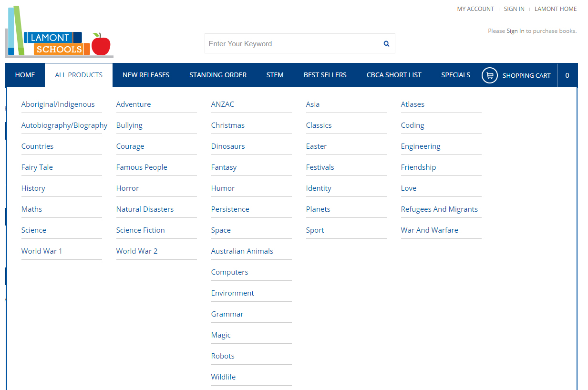The height and width of the screenshot is (390, 588).
Task: Open the CBCA Short List page
Action: click(394, 75)
